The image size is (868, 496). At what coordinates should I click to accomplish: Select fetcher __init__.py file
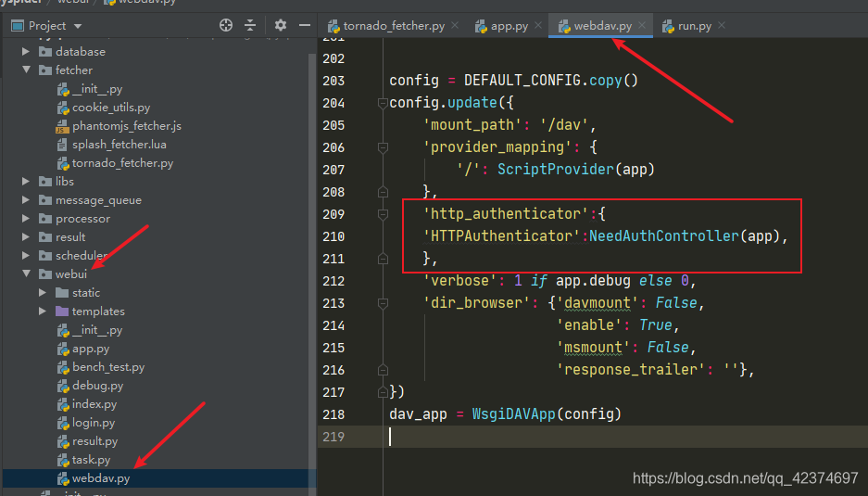[97, 89]
